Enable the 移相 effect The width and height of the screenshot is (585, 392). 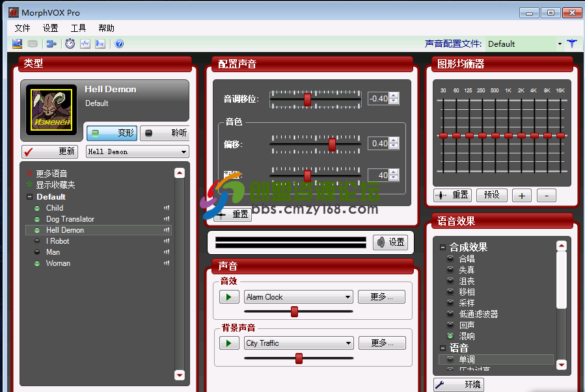450,292
